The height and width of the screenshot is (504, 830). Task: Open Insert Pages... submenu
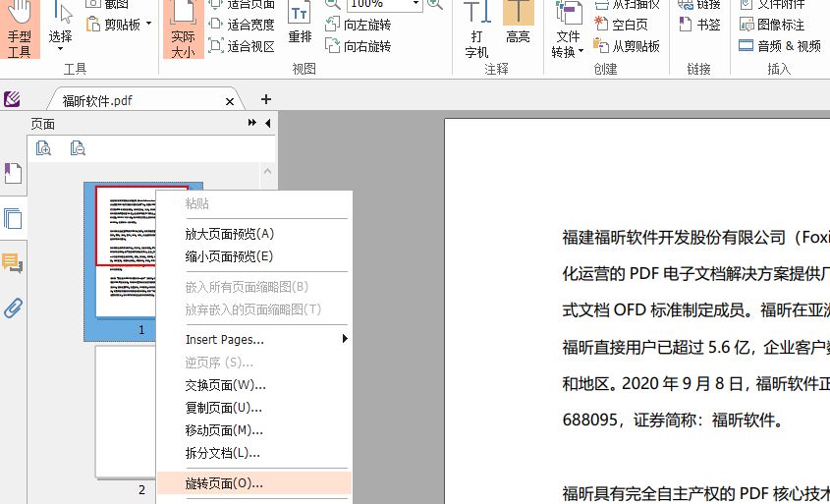(254, 339)
